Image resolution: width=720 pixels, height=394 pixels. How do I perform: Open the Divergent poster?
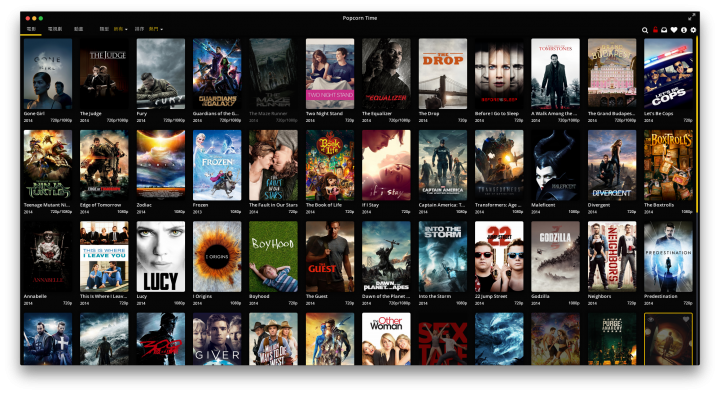[612, 165]
